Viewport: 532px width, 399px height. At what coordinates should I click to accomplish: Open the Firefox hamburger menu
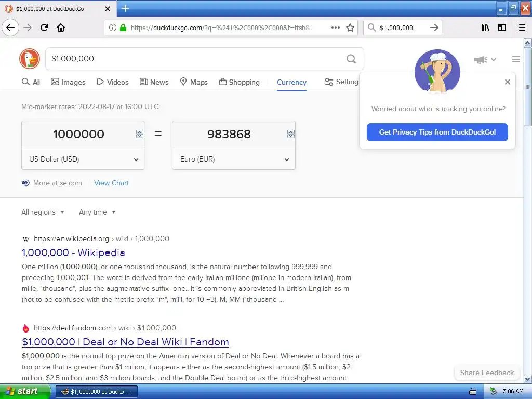point(522,28)
